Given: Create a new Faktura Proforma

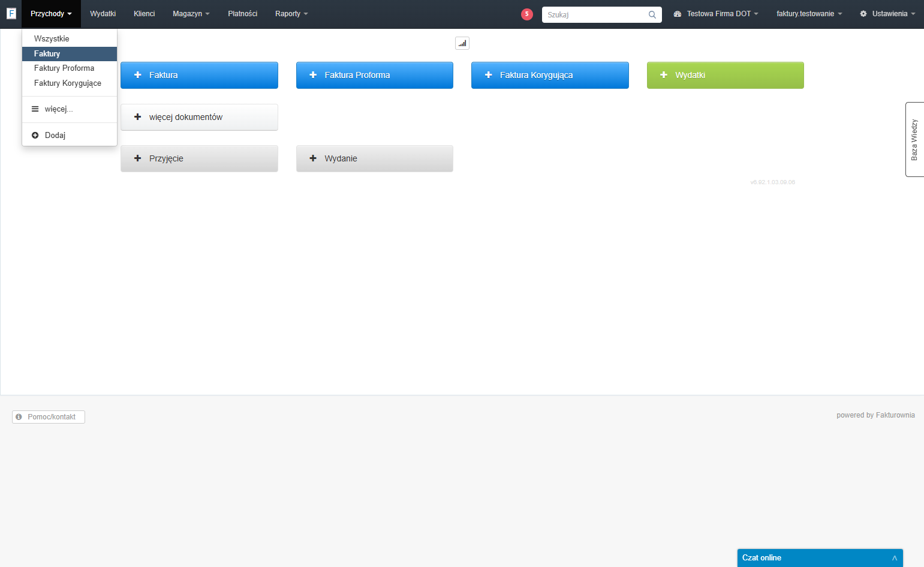Looking at the screenshot, I should click(x=375, y=75).
